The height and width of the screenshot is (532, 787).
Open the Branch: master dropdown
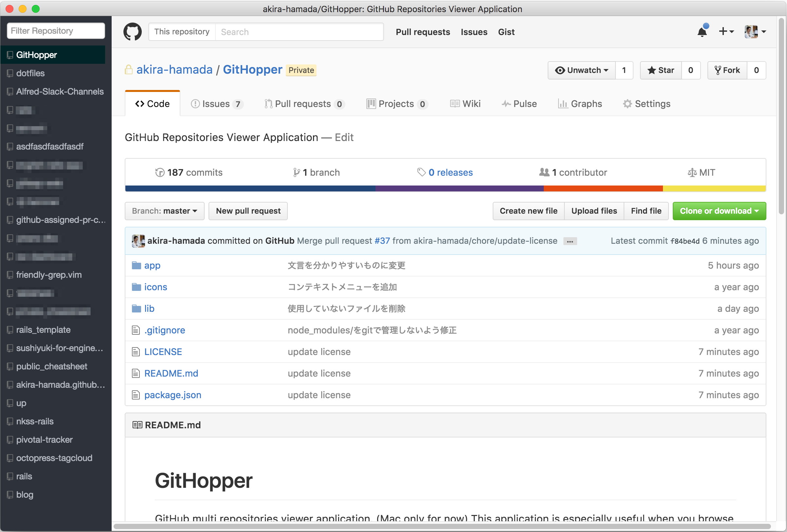165,211
